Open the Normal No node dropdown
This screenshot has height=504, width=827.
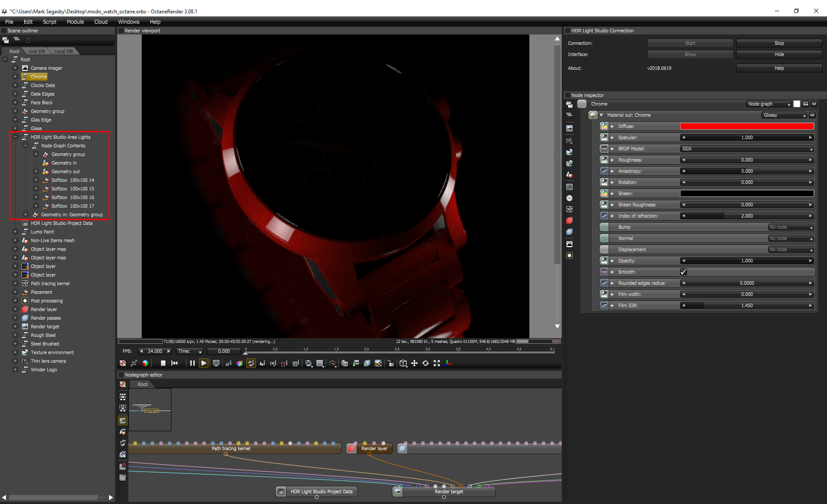[791, 238]
